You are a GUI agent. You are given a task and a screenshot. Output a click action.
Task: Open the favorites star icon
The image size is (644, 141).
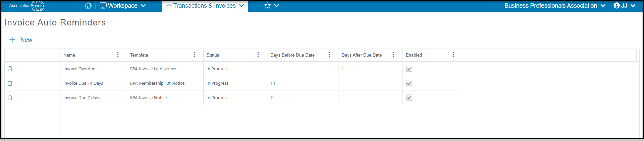pos(267,6)
